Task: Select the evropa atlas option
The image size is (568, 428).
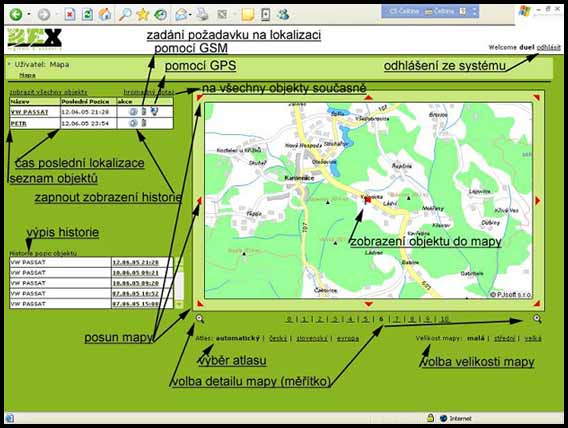Action: click(x=348, y=339)
